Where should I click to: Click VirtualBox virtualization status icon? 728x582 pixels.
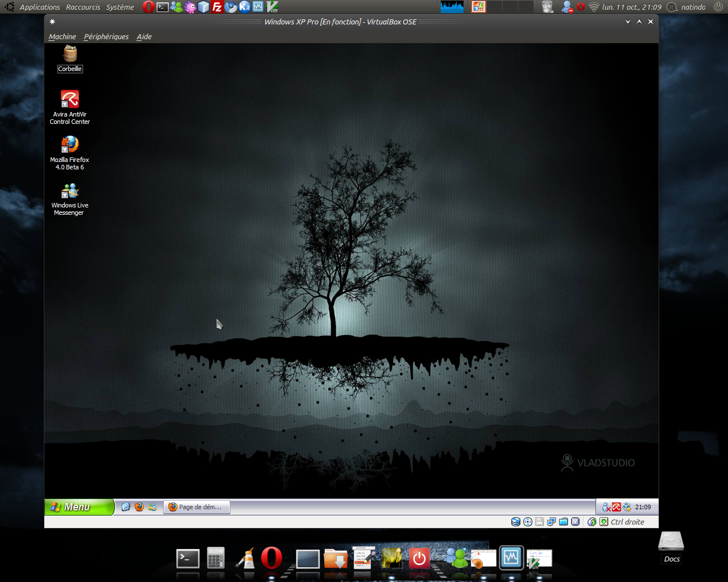pos(576,522)
